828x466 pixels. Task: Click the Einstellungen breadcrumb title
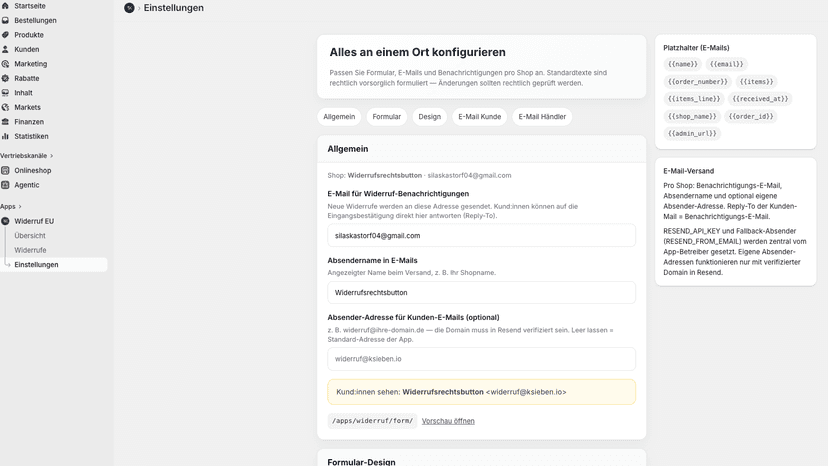tap(174, 8)
